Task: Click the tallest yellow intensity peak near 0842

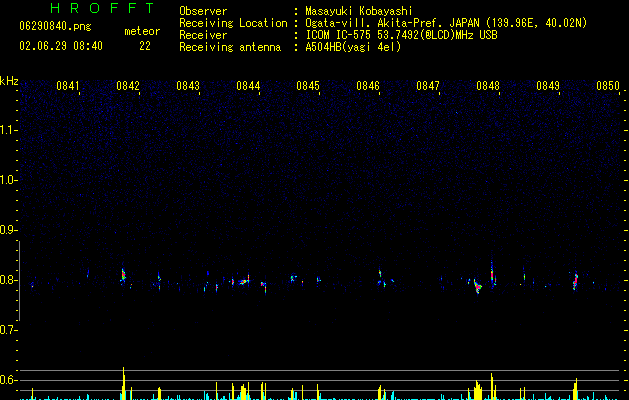Action: [124, 383]
